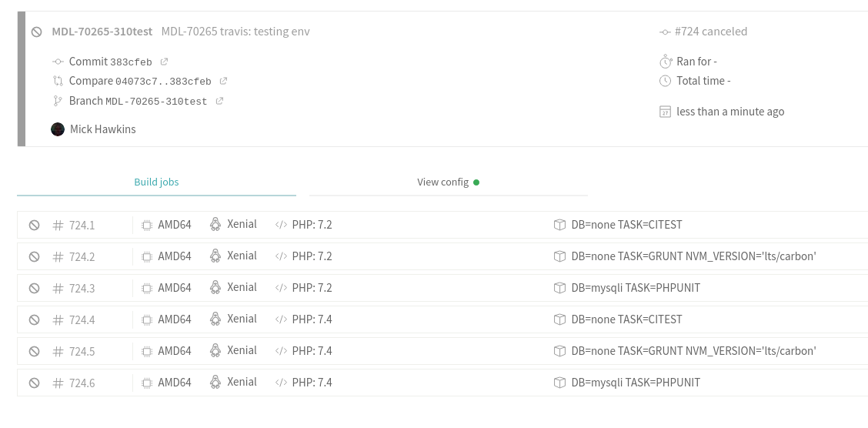The image size is (868, 428).
Task: Click canceled status icon beside MDL-70265-310test title
Action: (36, 32)
